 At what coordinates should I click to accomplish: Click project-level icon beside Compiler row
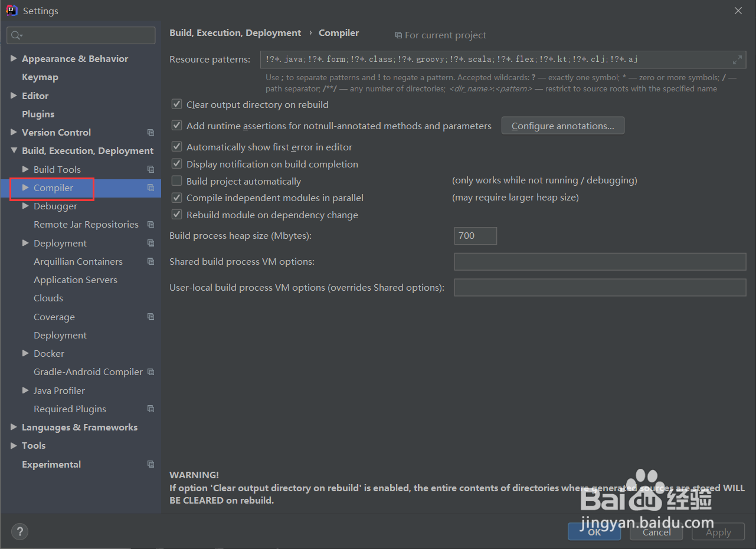coord(150,188)
